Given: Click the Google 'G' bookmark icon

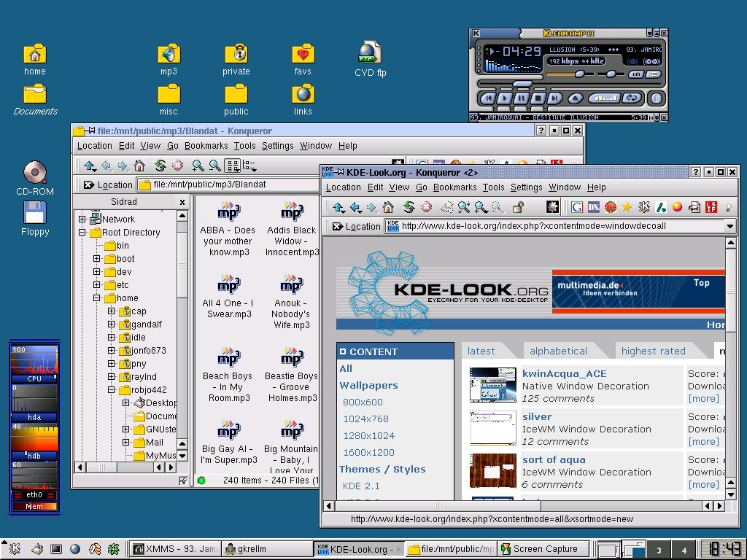Looking at the screenshot, I should 577,207.
